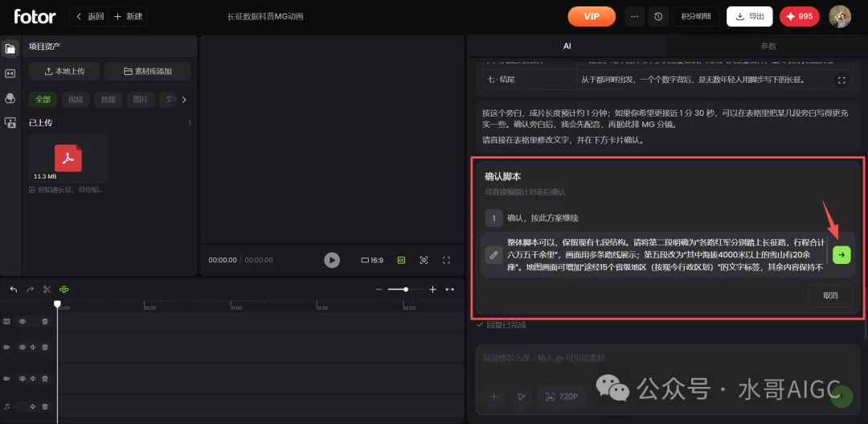
Task: Open the 16:9 aspect ratio dropdown
Action: 372,260
